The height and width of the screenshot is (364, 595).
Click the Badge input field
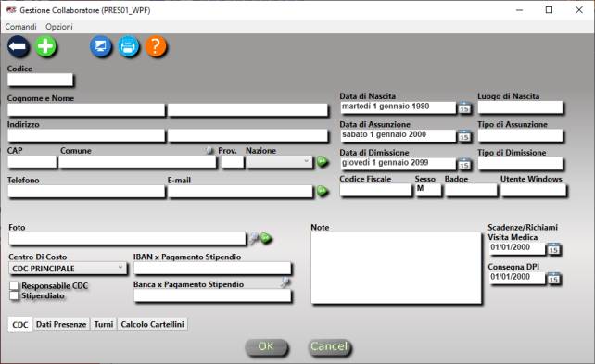[x=471, y=190]
